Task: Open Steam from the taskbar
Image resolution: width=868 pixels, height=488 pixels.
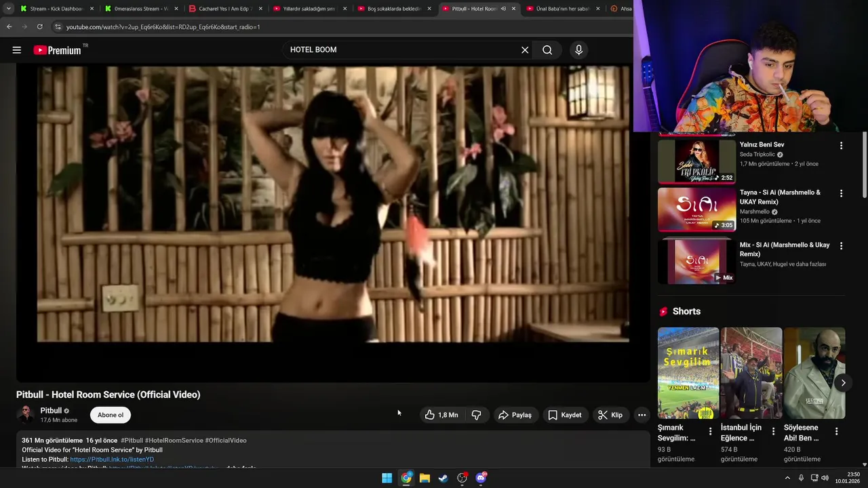Action: tap(443, 478)
